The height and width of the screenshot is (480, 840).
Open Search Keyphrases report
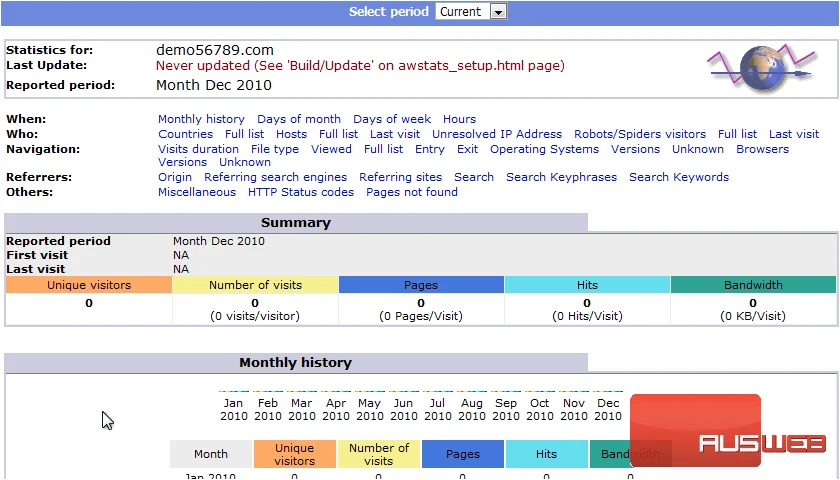561,177
